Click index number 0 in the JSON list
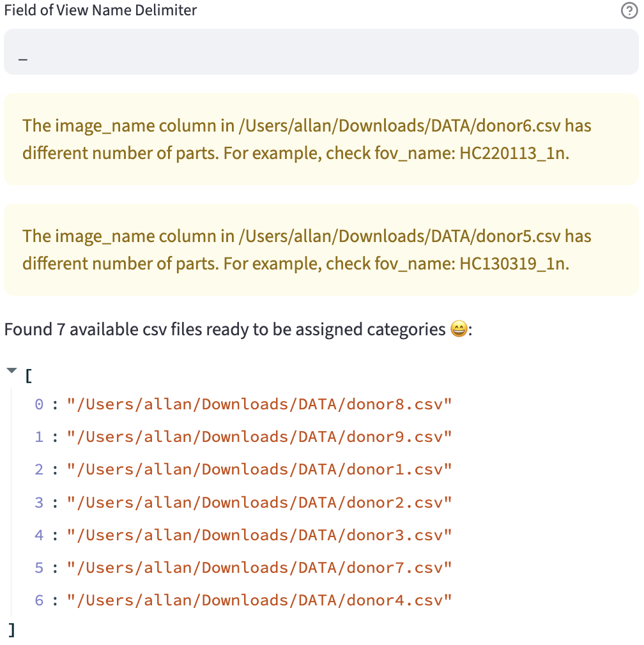The image size is (644, 645). point(39,404)
